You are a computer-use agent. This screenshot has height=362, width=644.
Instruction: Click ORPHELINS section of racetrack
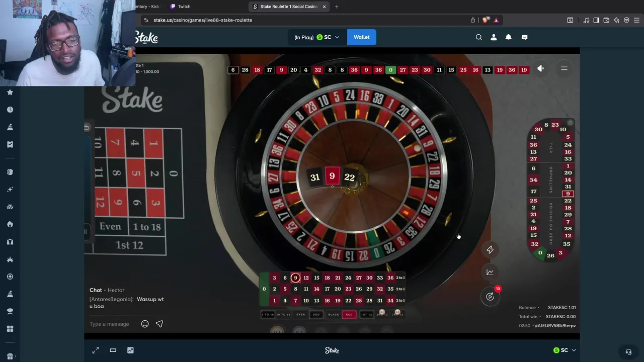click(x=551, y=179)
